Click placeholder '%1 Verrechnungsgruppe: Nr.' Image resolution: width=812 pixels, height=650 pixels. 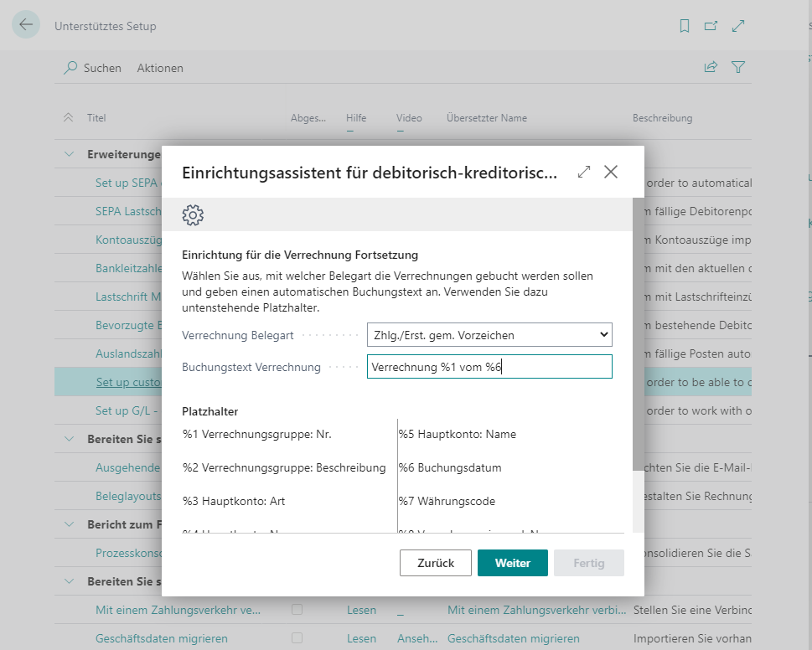[257, 434]
